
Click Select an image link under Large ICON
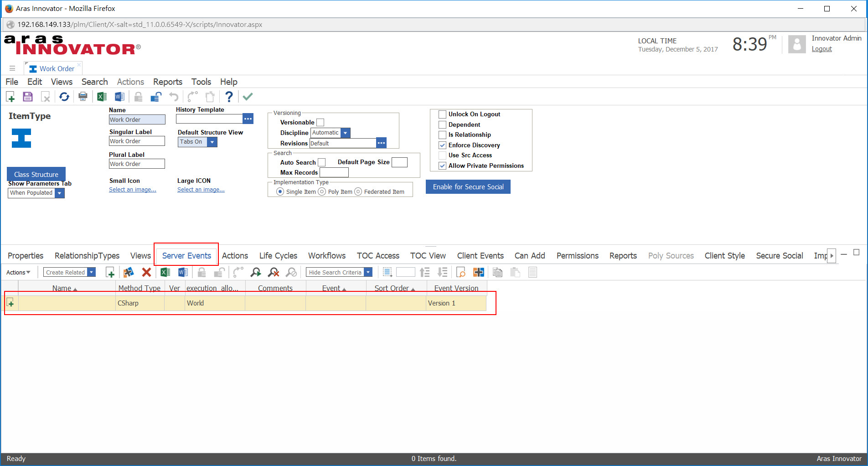pos(201,190)
